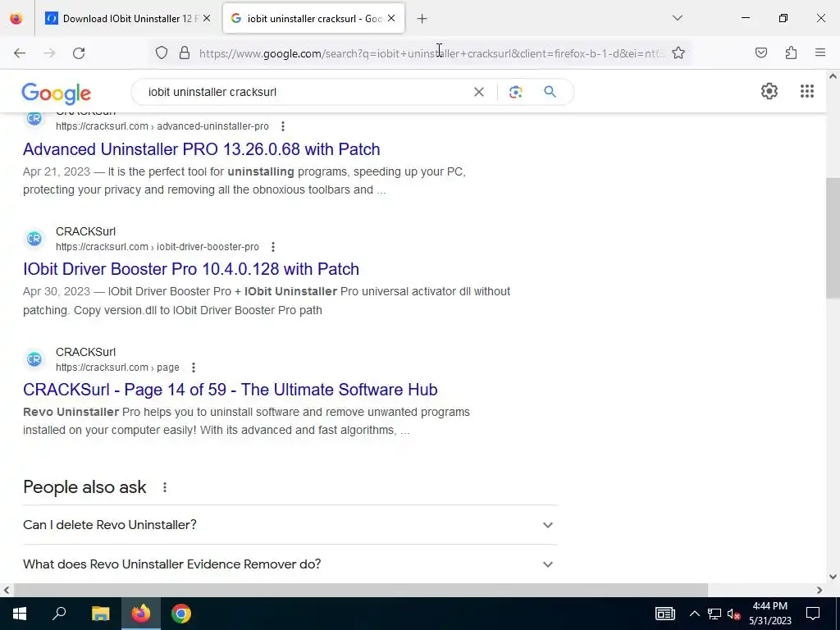Open the People also ask options dots
The height and width of the screenshot is (630, 840).
click(164, 487)
